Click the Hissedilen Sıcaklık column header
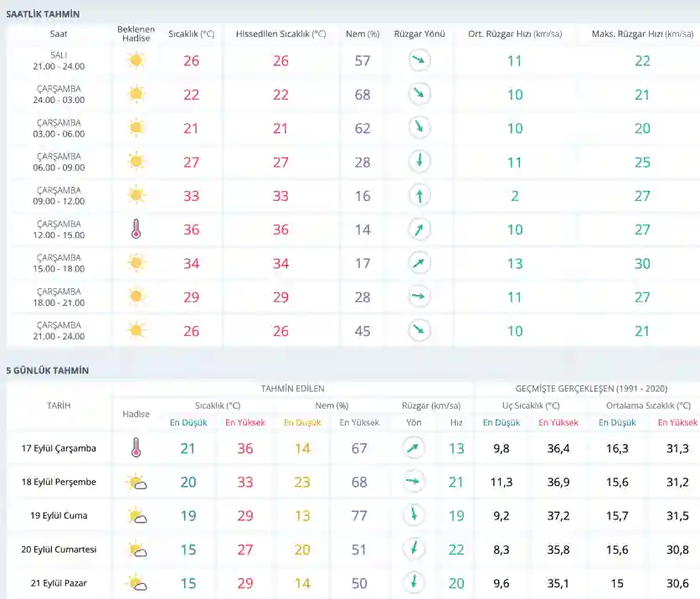The height and width of the screenshot is (599, 700). click(281, 34)
